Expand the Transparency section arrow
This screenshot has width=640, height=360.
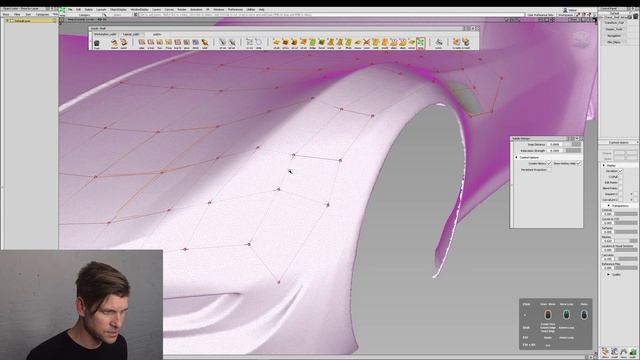coord(609,206)
